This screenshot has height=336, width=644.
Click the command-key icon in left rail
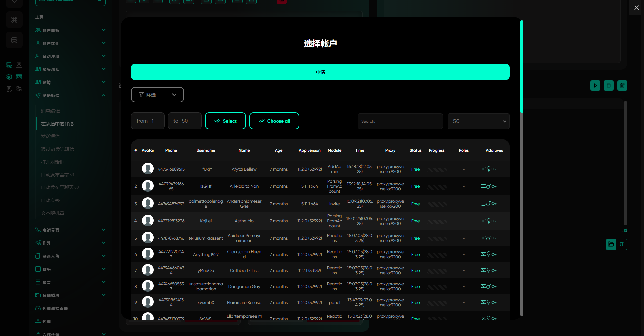point(14,20)
